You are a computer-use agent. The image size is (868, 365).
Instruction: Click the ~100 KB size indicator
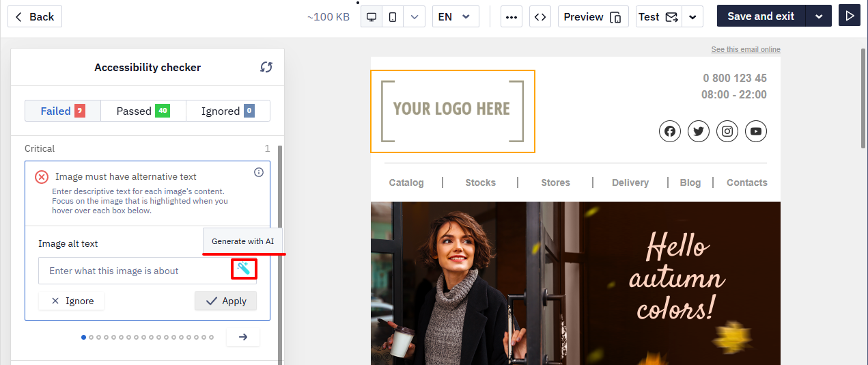click(x=328, y=16)
